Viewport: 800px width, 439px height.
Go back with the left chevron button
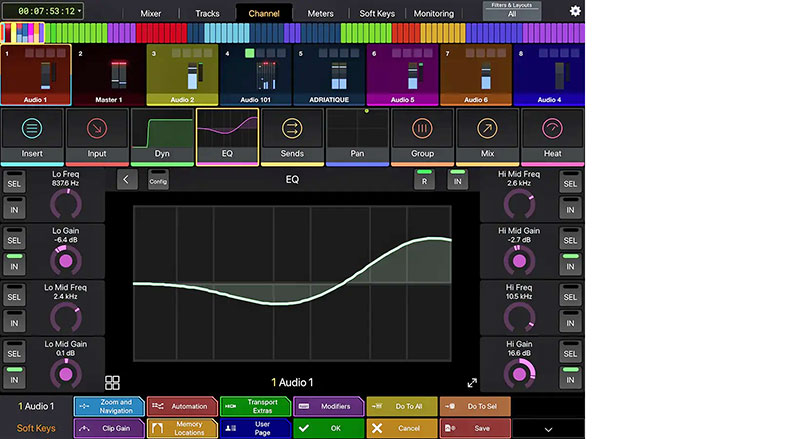(x=127, y=180)
